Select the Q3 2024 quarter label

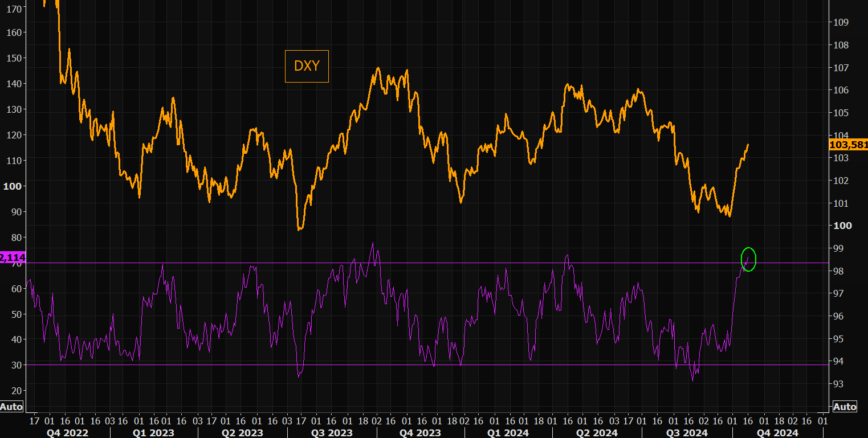[687, 433]
